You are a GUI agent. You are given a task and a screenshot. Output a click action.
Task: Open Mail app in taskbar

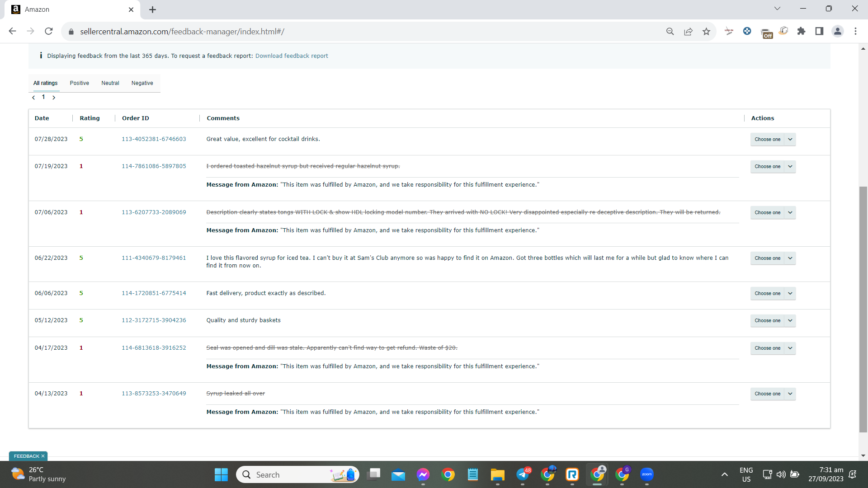398,474
